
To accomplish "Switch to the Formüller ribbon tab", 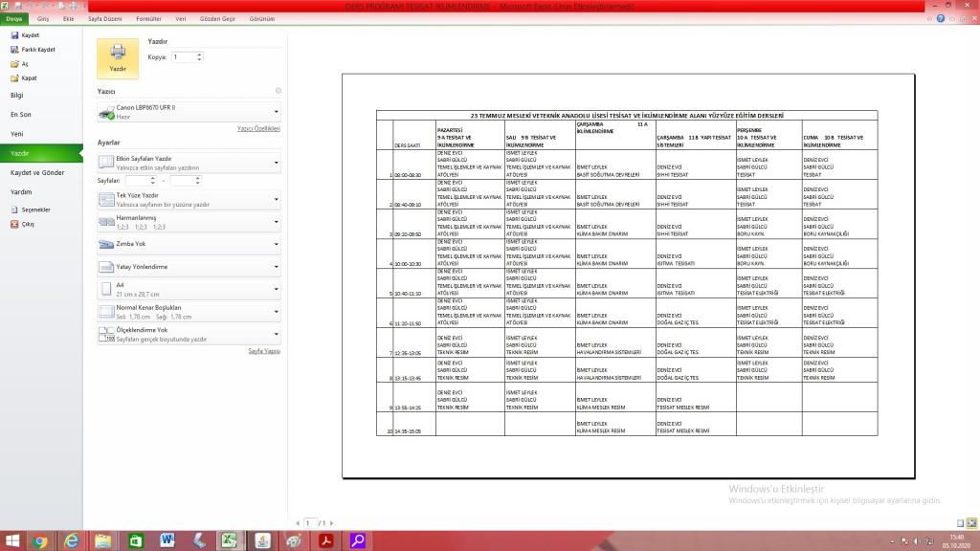I will coord(148,18).
